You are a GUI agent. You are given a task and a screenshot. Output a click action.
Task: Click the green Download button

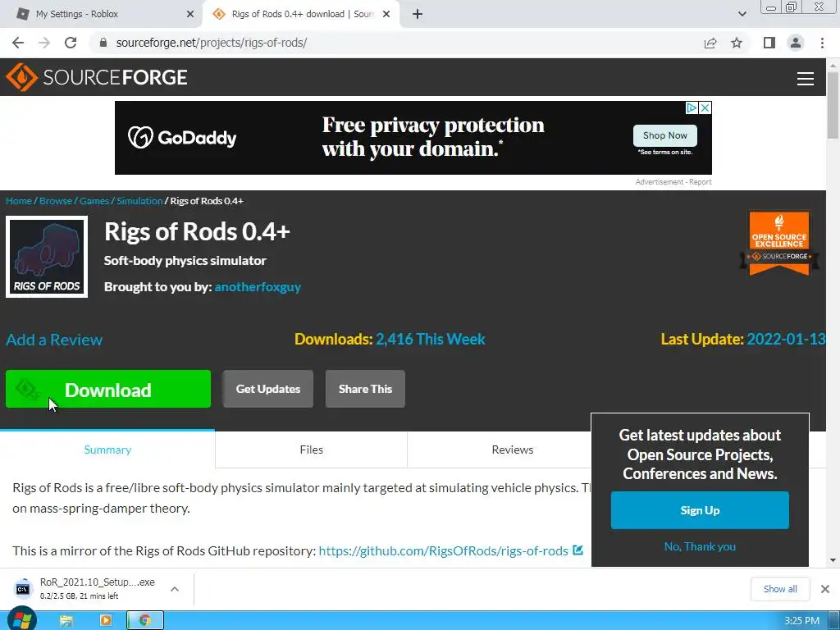[x=108, y=389]
